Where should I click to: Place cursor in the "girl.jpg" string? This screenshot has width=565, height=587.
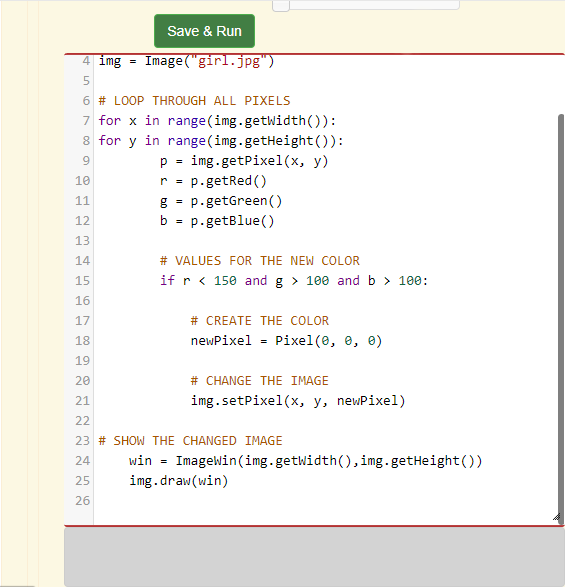[x=229, y=61]
